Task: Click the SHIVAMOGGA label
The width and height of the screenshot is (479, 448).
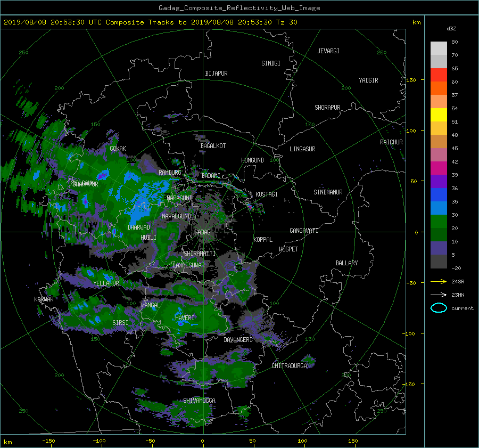Action: tap(199, 401)
